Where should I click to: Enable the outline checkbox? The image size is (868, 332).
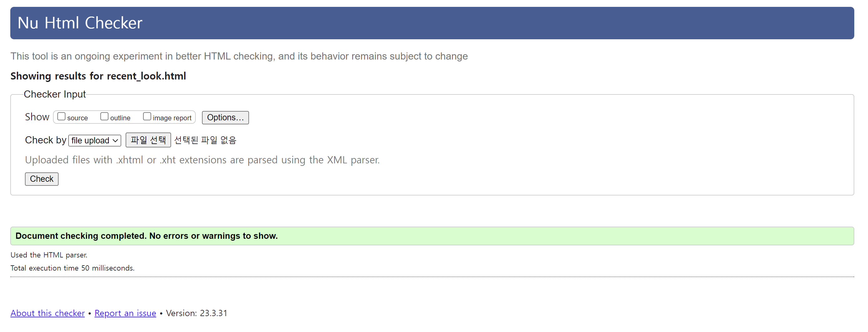pos(104,117)
